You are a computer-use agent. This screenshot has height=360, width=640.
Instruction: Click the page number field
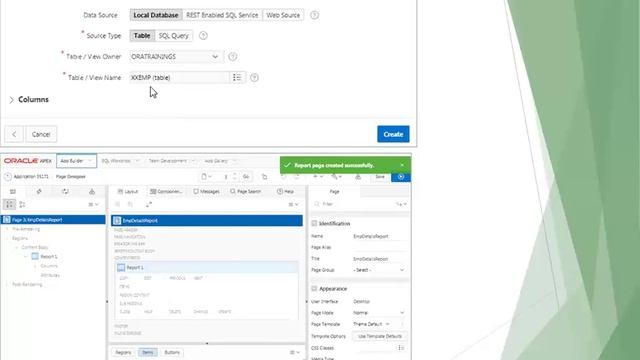[226, 177]
